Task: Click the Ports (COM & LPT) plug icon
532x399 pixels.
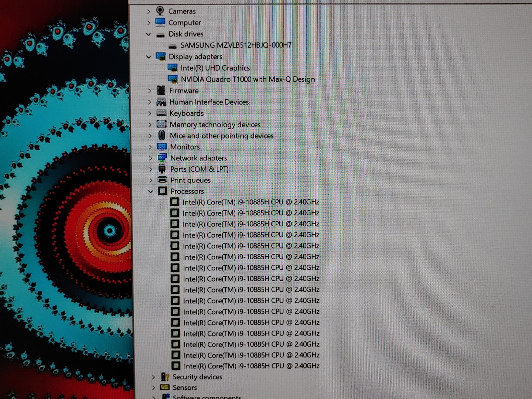Action: click(162, 169)
